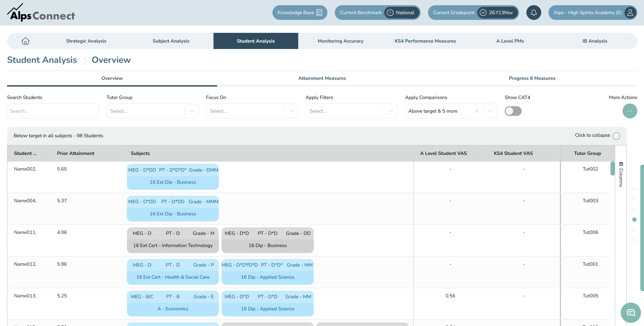Select student Name002 row

pyautogui.click(x=309, y=177)
